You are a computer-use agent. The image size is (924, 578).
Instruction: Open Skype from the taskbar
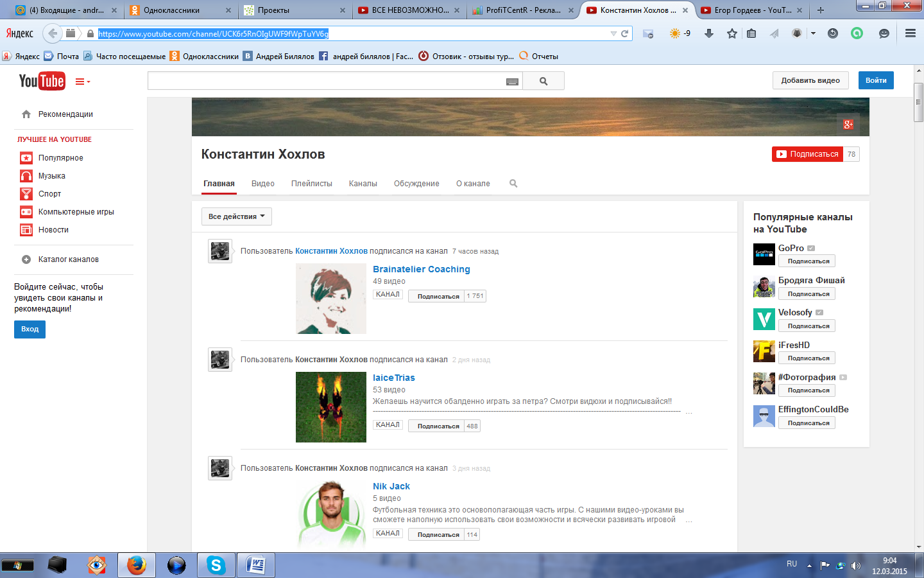216,565
